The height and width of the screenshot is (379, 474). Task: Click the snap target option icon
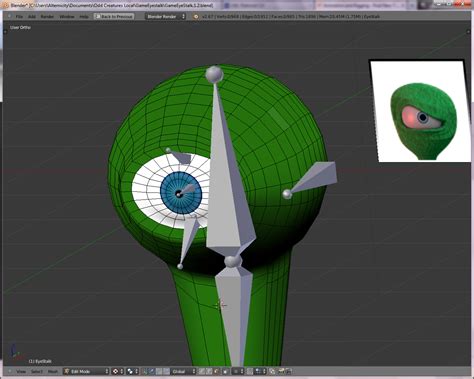(x=272, y=371)
